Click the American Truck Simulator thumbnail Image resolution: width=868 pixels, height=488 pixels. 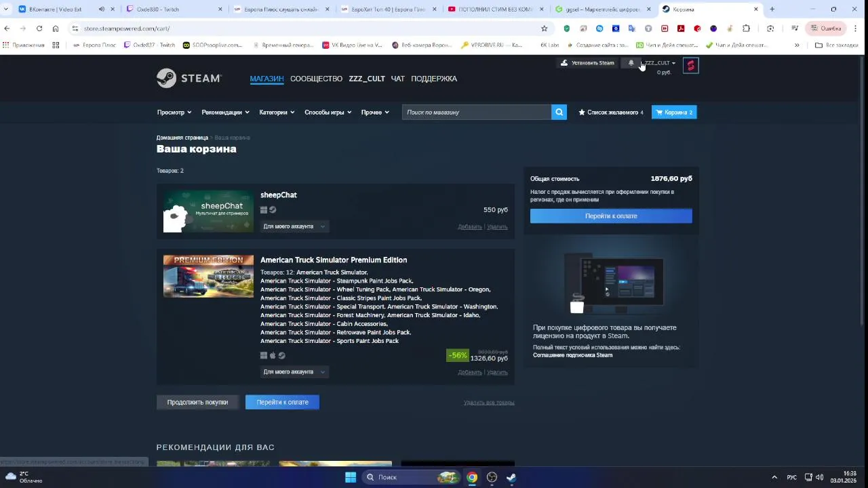208,277
